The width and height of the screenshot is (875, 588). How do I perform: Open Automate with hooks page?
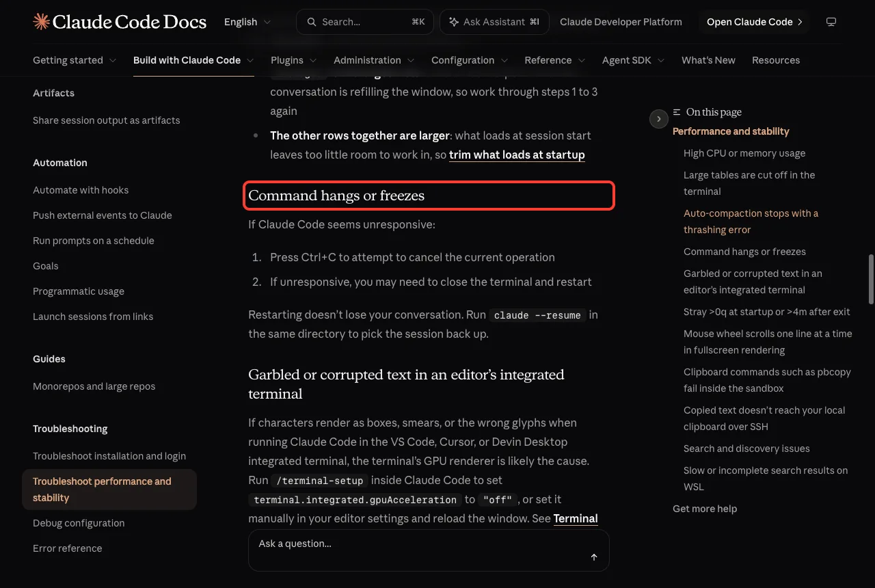click(81, 190)
